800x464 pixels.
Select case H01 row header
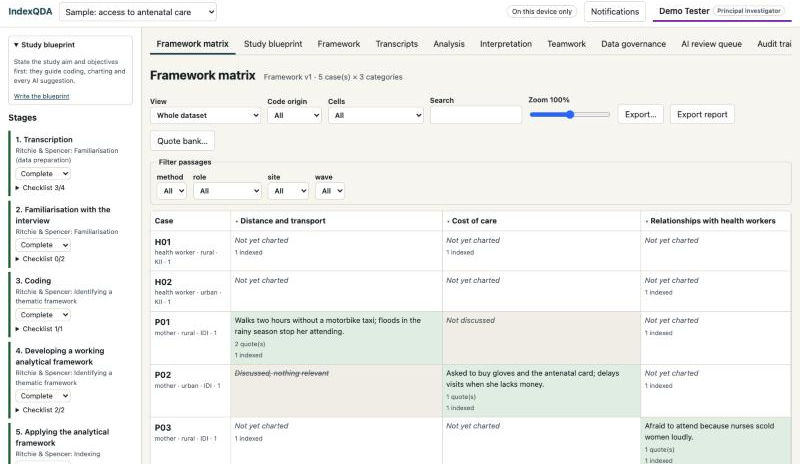point(190,251)
